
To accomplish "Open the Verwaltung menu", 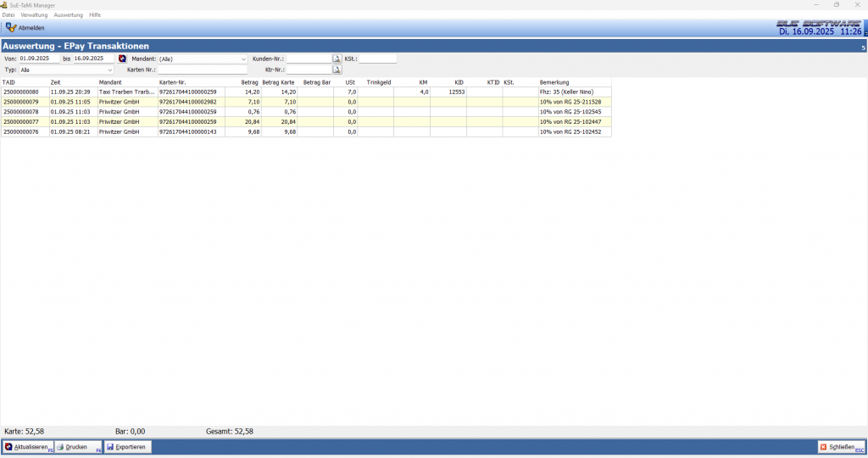I will [34, 15].
